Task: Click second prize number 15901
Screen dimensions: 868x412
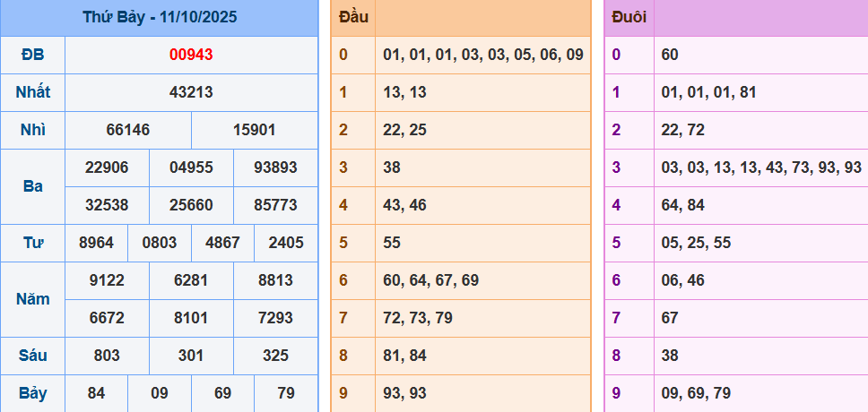Action: click(254, 130)
